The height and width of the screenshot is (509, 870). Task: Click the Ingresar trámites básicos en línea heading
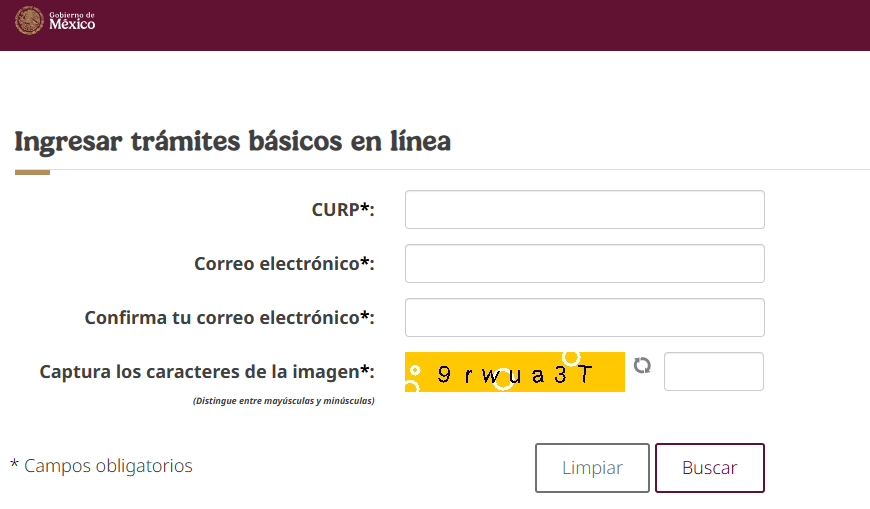(232, 141)
